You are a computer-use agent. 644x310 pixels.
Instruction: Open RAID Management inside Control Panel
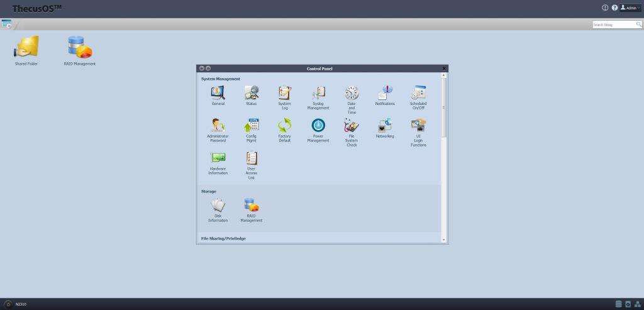[252, 210]
